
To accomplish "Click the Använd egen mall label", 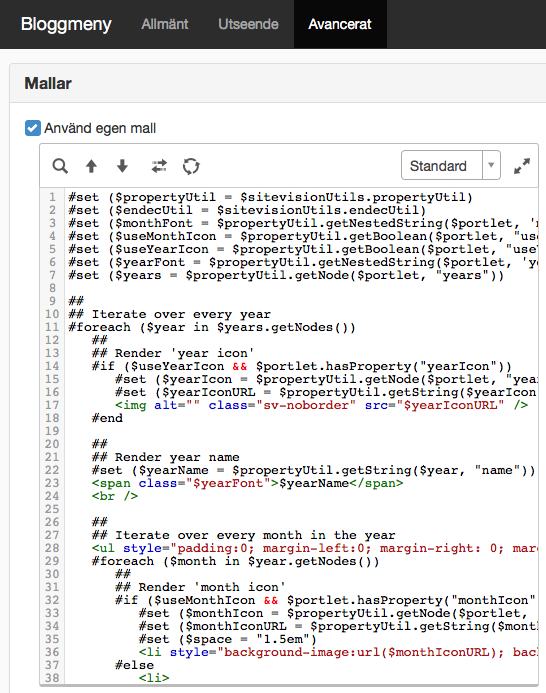I will [x=100, y=128].
